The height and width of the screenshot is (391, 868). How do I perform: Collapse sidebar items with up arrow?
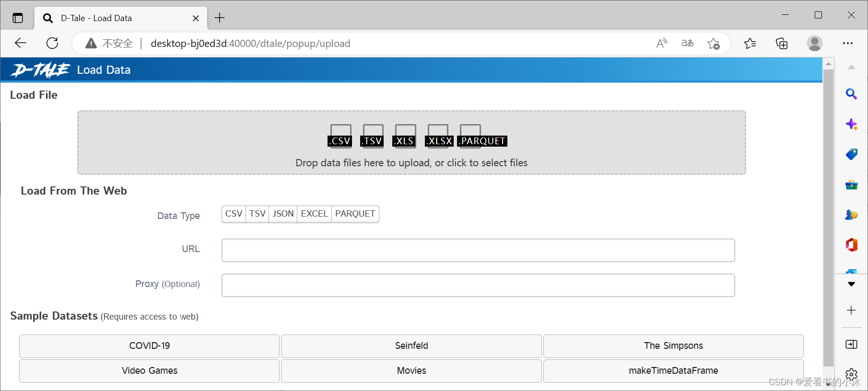point(851,67)
